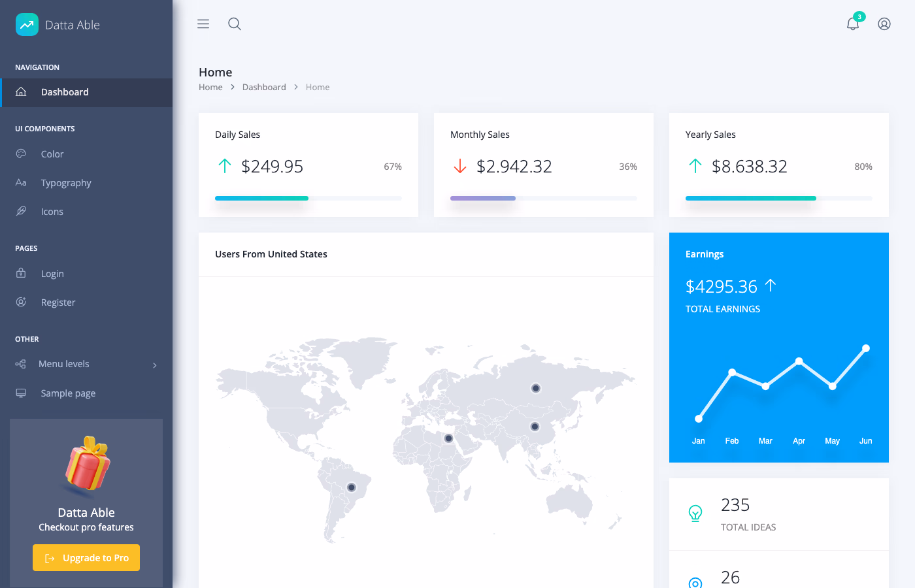Click the Dashboard home icon in sidebar

[x=21, y=92]
